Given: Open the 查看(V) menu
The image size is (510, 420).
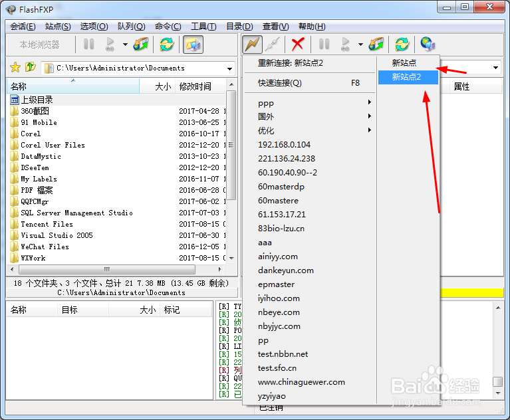Looking at the screenshot, I should point(275,27).
